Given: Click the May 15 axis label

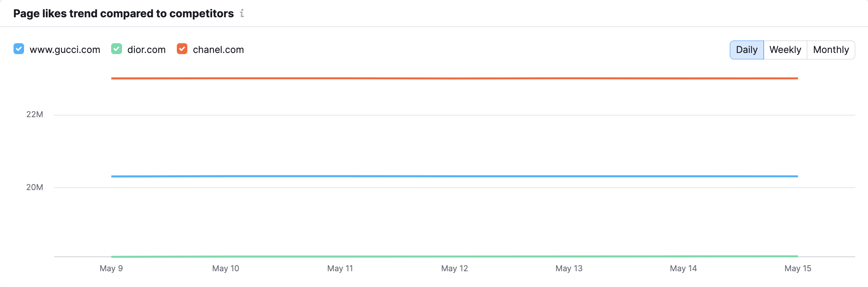Looking at the screenshot, I should point(798,268).
